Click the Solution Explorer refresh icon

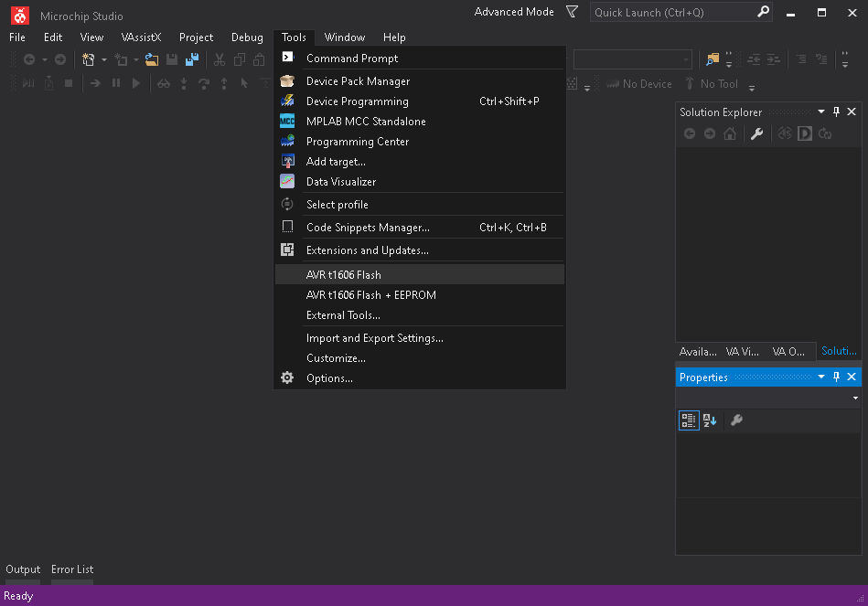[x=825, y=133]
